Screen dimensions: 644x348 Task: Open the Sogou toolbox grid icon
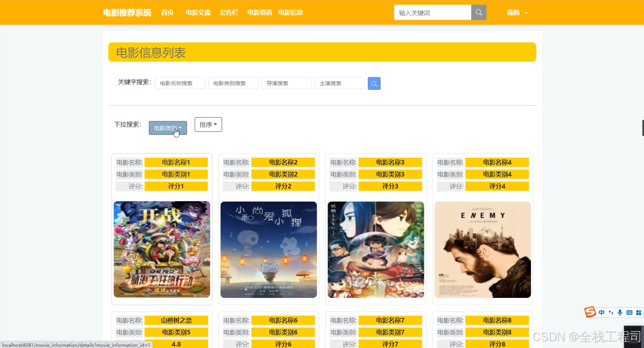coord(638,312)
